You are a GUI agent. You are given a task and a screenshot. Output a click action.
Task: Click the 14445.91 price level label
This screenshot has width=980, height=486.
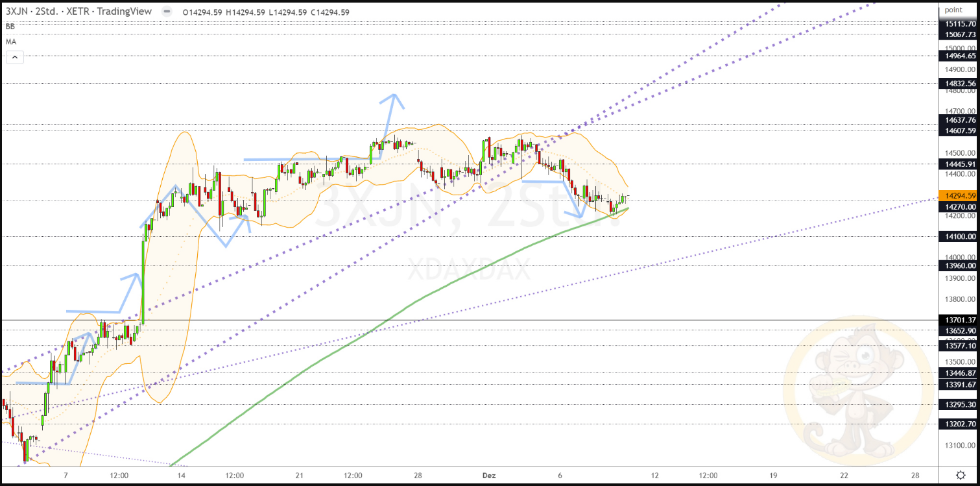(x=959, y=164)
